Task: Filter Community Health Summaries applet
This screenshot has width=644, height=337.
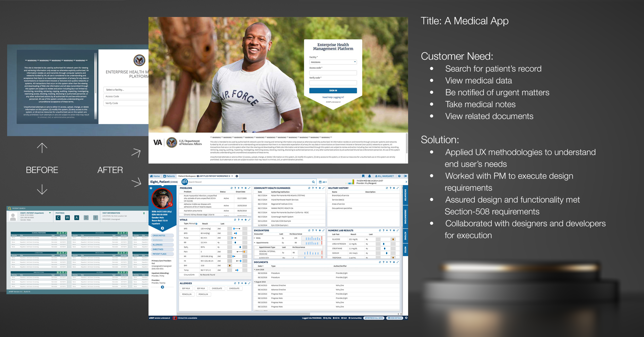Action: (x=316, y=188)
